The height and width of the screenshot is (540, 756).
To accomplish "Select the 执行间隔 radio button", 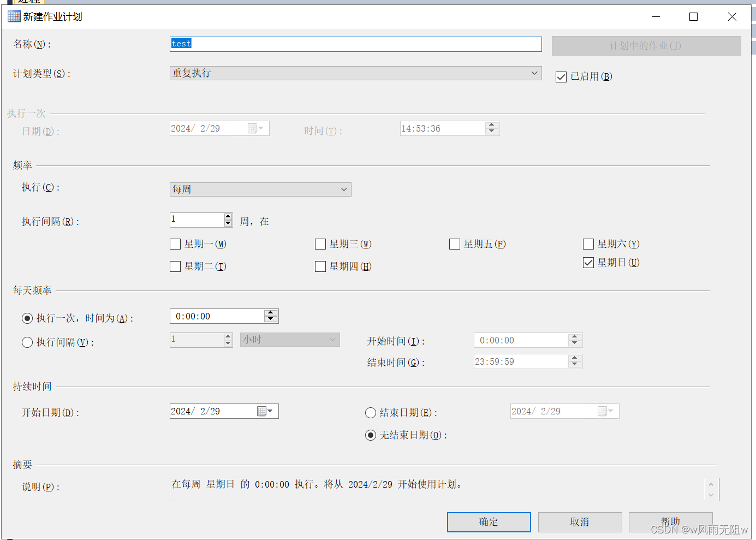I will pyautogui.click(x=27, y=342).
